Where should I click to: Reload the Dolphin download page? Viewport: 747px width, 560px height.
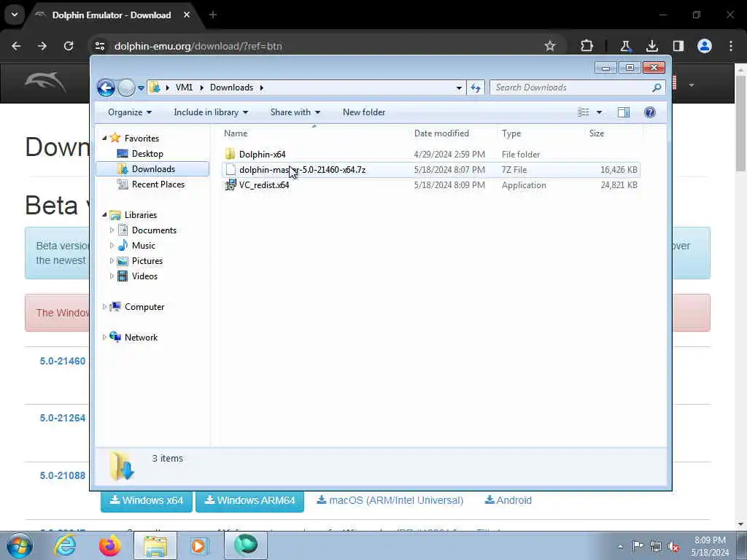coord(69,46)
